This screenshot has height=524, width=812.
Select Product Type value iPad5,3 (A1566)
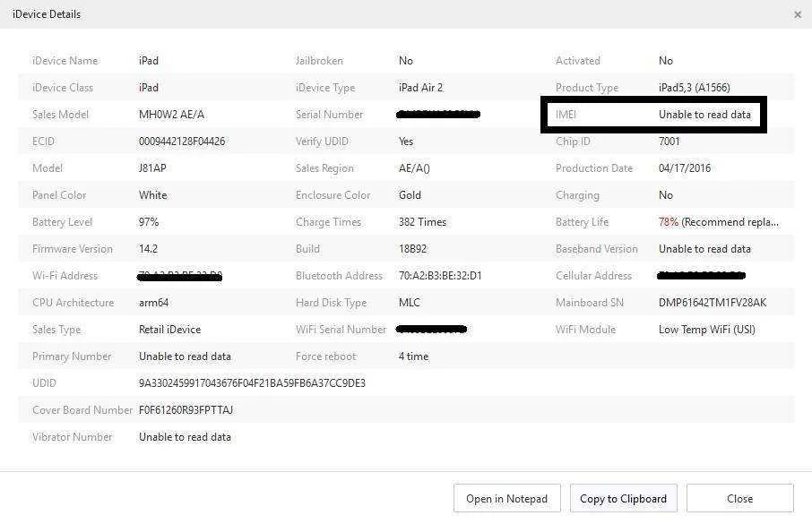695,88
